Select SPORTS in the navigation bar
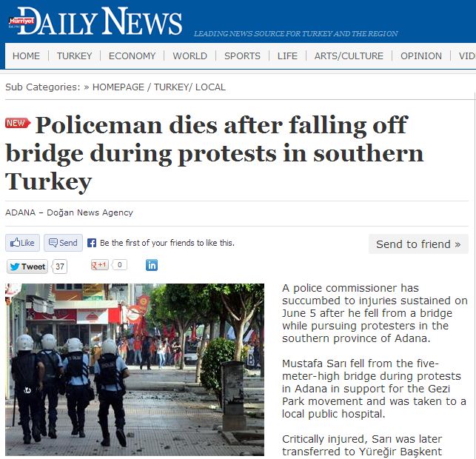The width and height of the screenshot is (476, 459). (x=242, y=56)
